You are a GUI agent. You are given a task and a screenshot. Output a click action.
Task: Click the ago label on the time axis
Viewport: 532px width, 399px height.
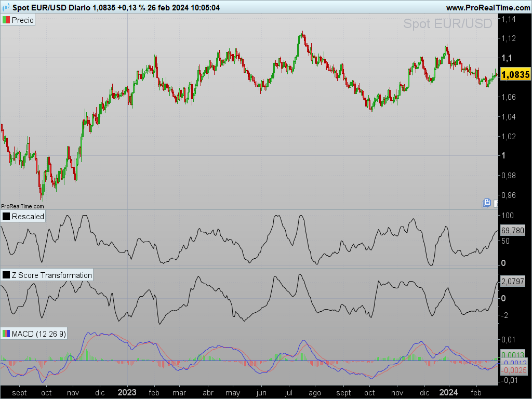tap(315, 393)
